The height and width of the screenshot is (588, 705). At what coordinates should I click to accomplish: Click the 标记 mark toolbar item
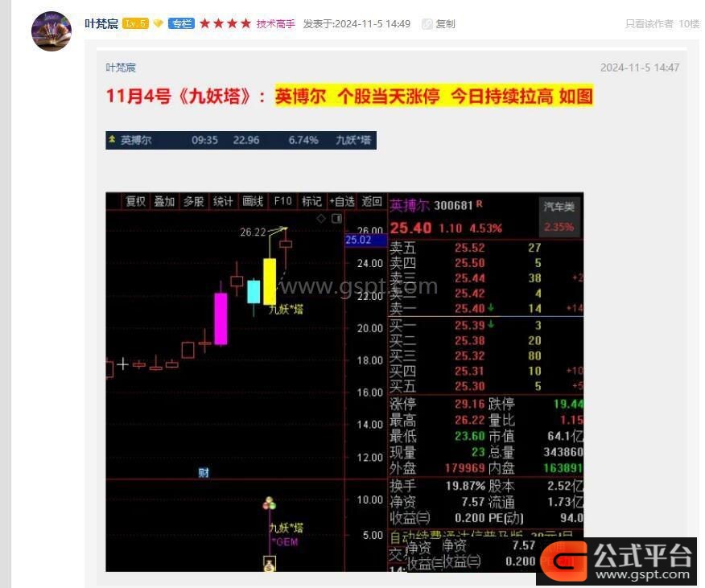[x=311, y=201]
